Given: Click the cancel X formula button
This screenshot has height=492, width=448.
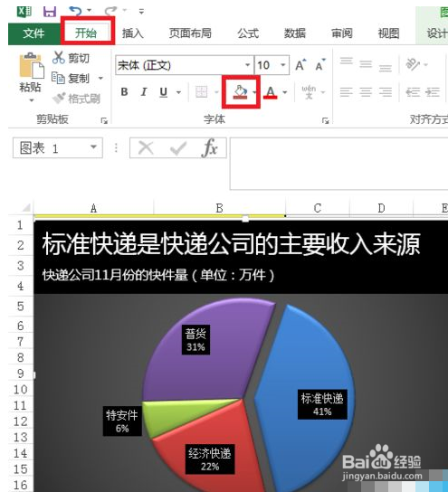Looking at the screenshot, I should point(146,147).
